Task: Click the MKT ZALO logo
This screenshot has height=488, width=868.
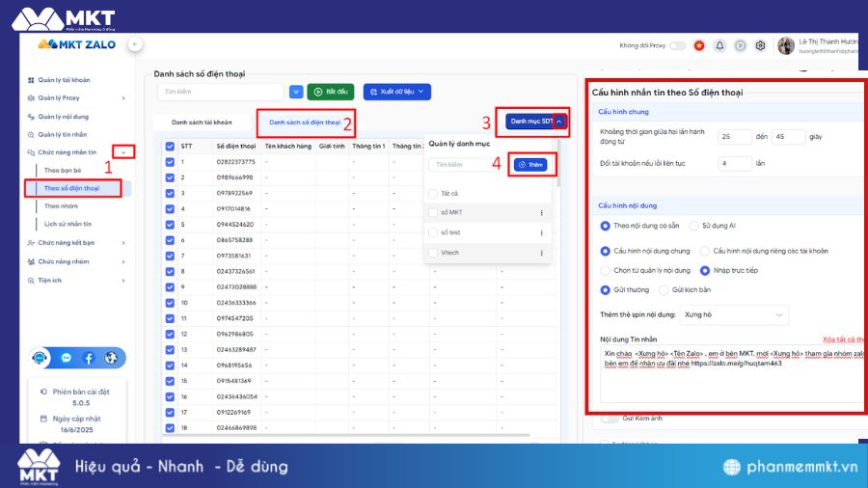Action: [x=77, y=44]
